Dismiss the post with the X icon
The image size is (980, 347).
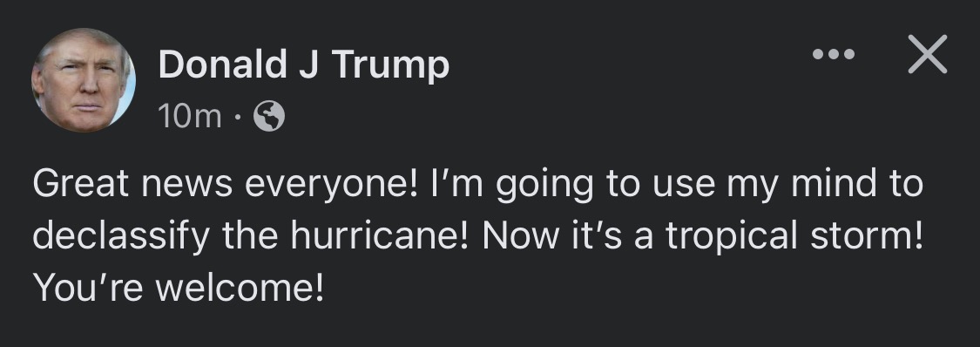(x=928, y=54)
